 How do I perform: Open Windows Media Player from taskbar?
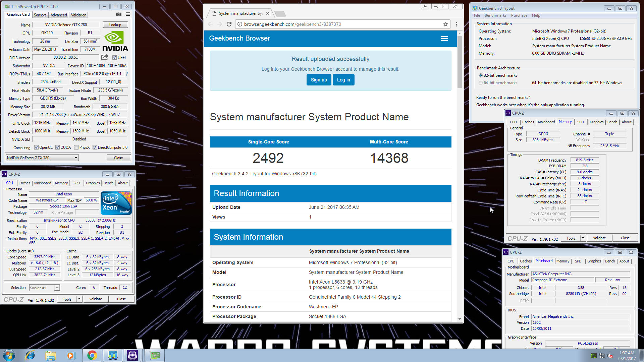click(x=71, y=355)
